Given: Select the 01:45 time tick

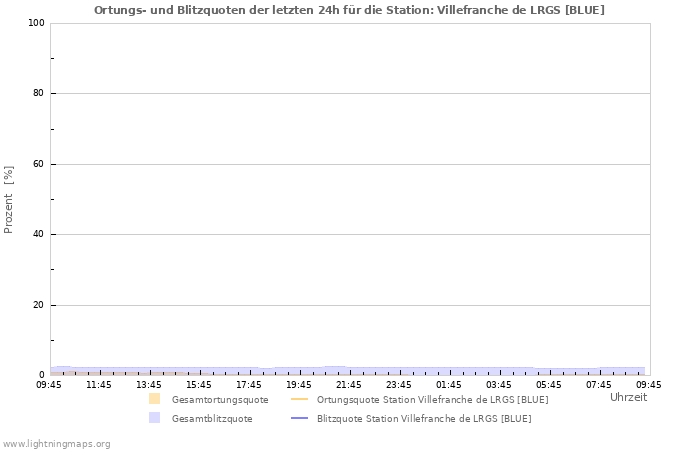Looking at the screenshot, I should [x=449, y=384].
